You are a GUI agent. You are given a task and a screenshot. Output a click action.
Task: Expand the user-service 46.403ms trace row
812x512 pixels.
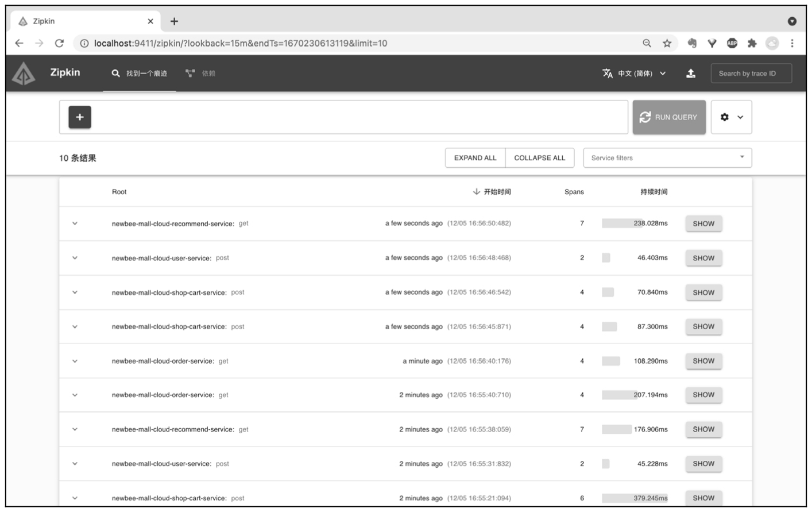point(75,258)
